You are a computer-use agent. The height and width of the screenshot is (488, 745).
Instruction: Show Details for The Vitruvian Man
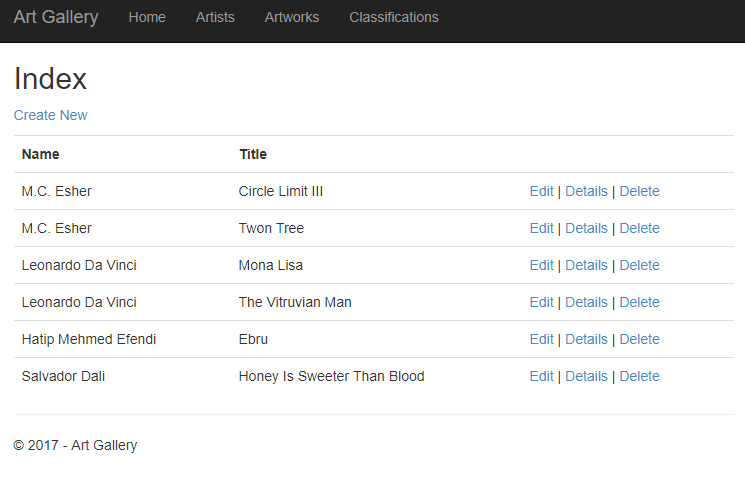click(586, 303)
